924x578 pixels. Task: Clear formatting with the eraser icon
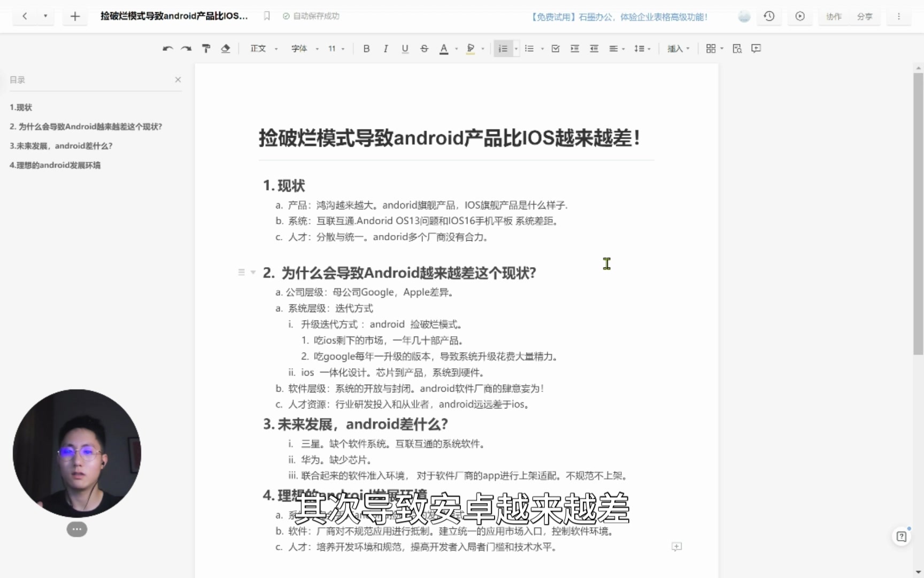tap(226, 49)
